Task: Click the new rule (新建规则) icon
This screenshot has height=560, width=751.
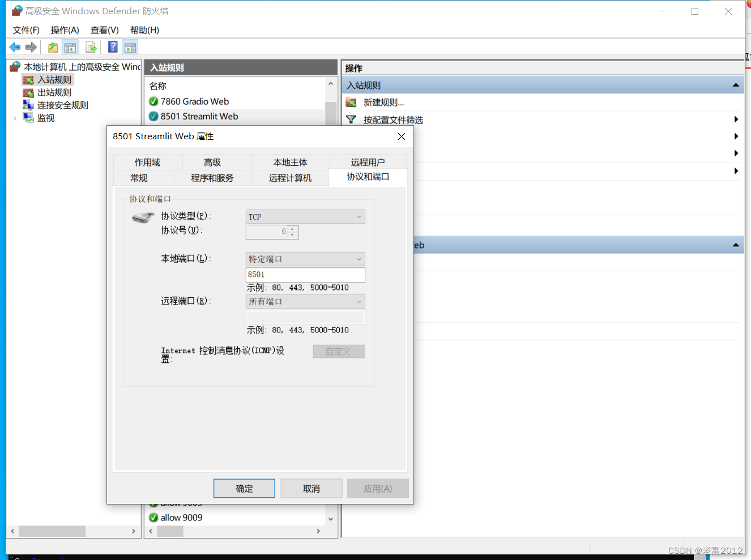Action: tap(351, 102)
